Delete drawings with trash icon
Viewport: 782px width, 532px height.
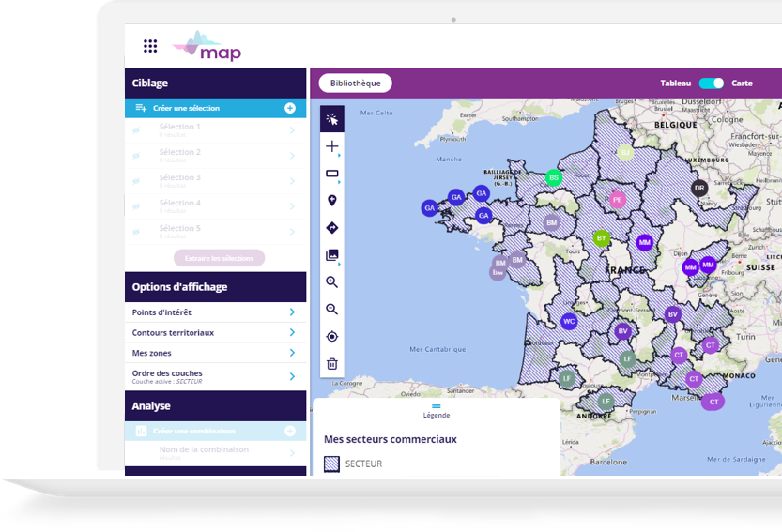pyautogui.click(x=331, y=364)
